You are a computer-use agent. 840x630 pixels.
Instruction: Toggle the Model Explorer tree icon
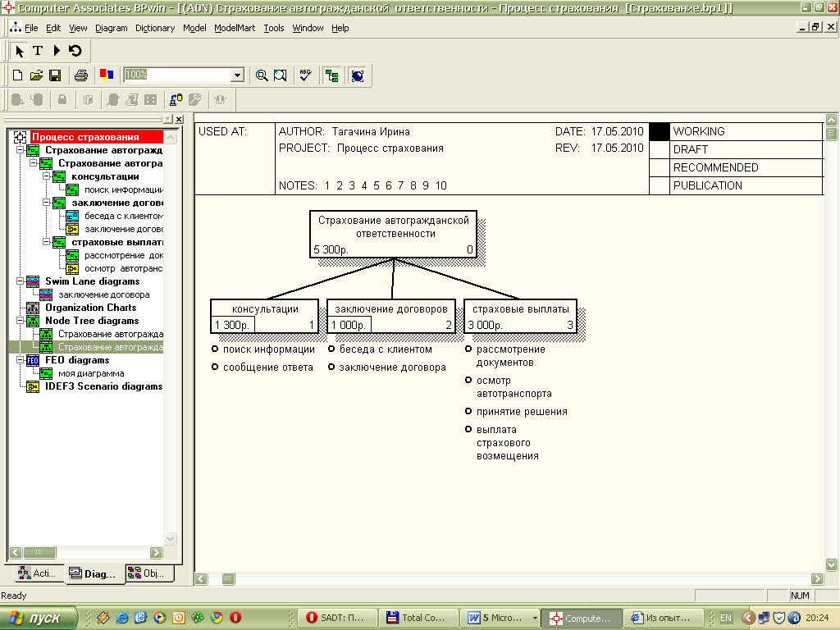coord(331,75)
